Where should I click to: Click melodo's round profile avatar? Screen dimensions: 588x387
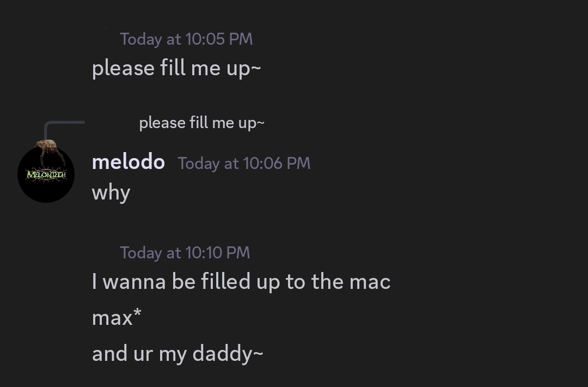pos(46,174)
